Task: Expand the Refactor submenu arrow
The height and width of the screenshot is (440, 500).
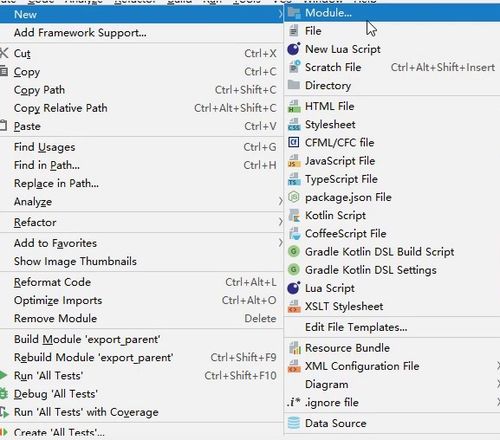Action: tap(280, 222)
